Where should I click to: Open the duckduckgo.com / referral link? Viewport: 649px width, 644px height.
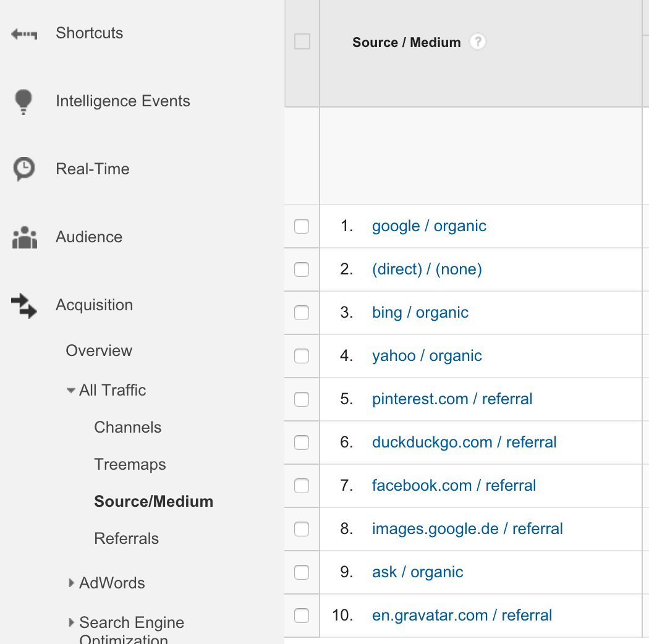464,443
